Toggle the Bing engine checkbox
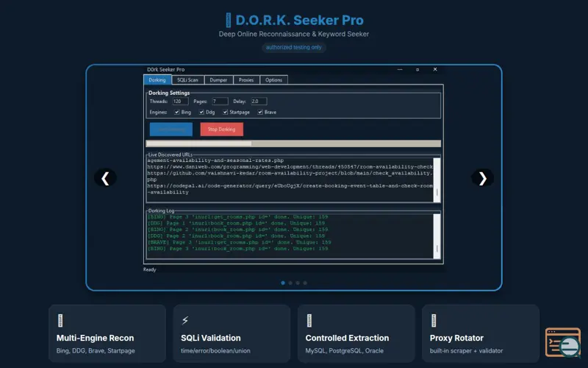 pos(176,113)
